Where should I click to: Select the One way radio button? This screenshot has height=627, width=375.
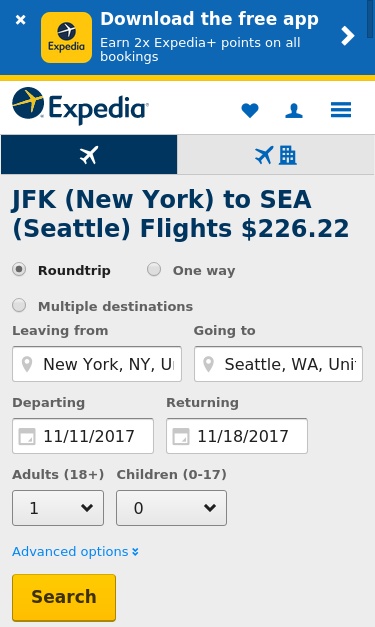(154, 270)
